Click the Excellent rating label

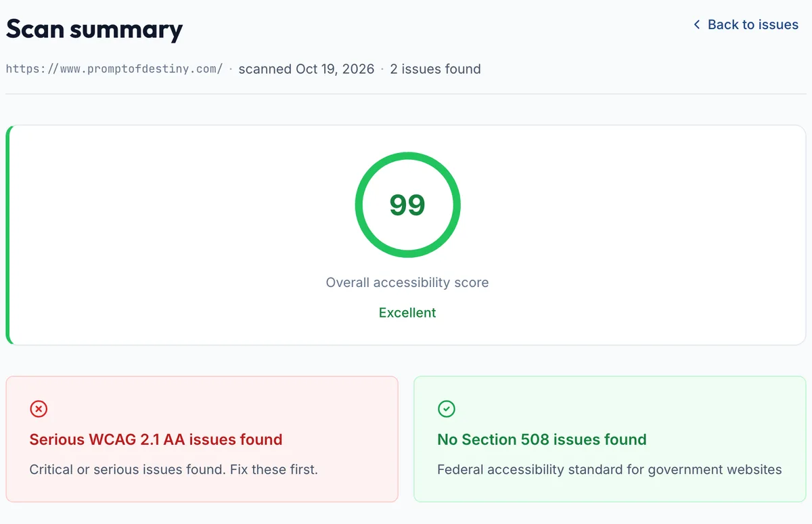(x=407, y=313)
